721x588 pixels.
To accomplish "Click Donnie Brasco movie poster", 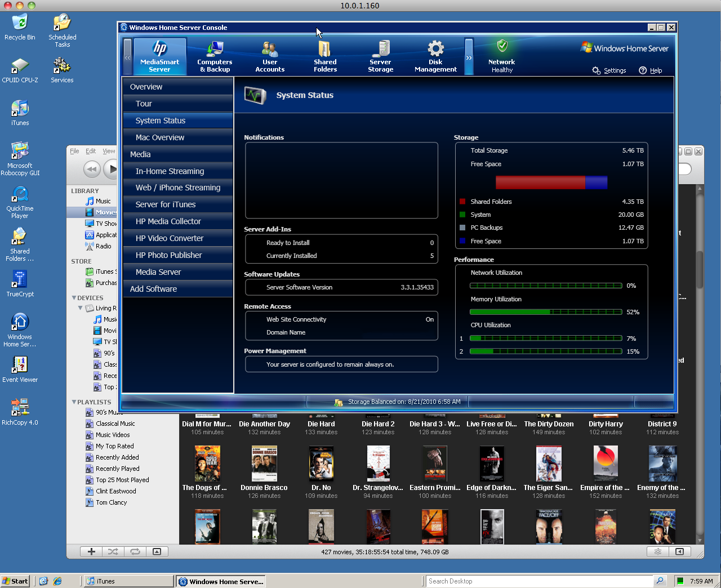I will 264,464.
